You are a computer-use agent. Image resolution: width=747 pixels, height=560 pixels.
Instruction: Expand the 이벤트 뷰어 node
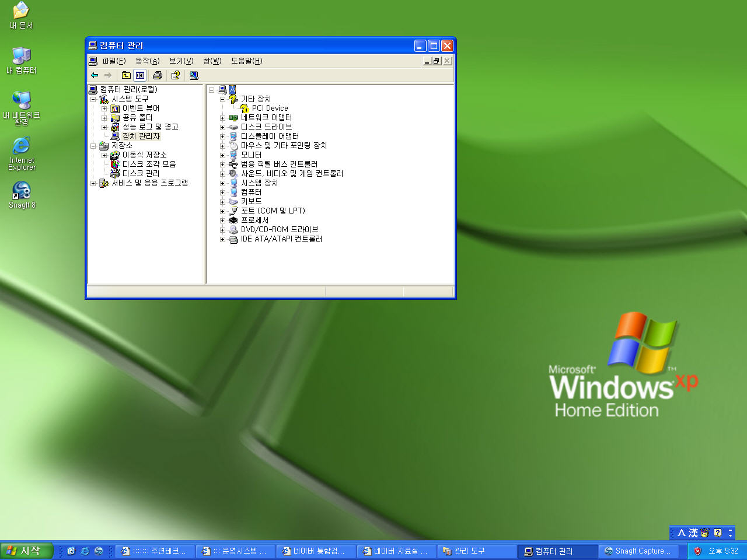[x=104, y=108]
